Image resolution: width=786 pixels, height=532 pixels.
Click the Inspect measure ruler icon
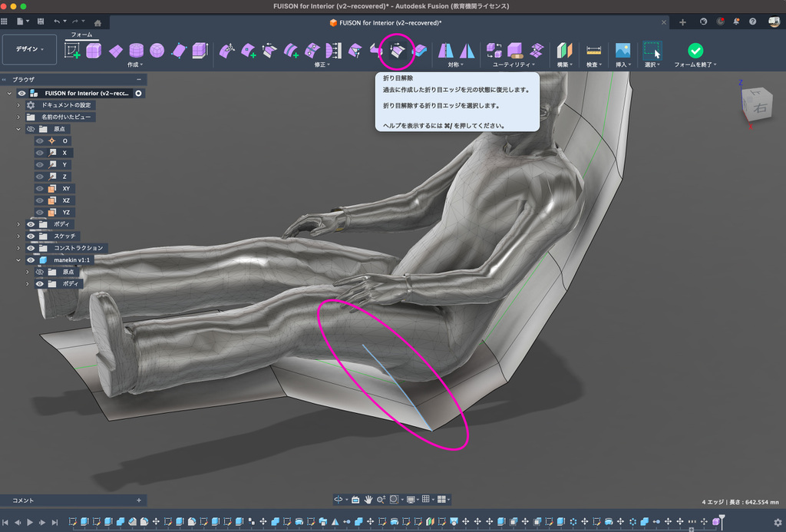593,51
